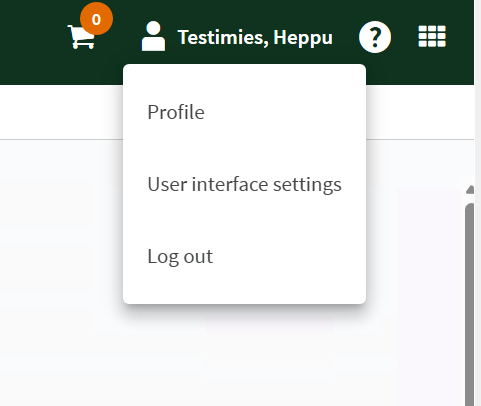Click the user avatar icon

[x=153, y=36]
